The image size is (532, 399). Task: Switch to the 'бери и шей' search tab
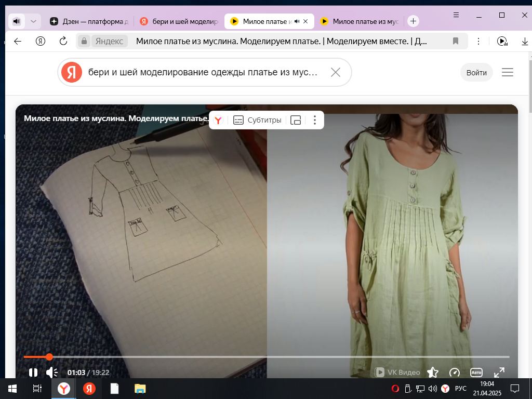(x=179, y=21)
